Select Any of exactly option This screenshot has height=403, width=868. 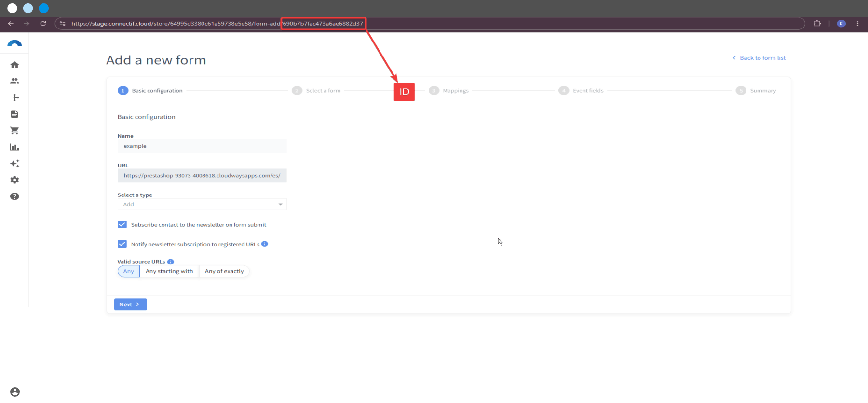click(x=224, y=271)
